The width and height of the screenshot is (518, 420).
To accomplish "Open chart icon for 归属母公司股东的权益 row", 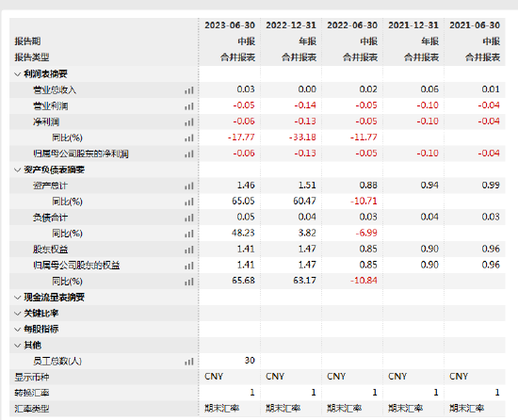I will click(189, 266).
